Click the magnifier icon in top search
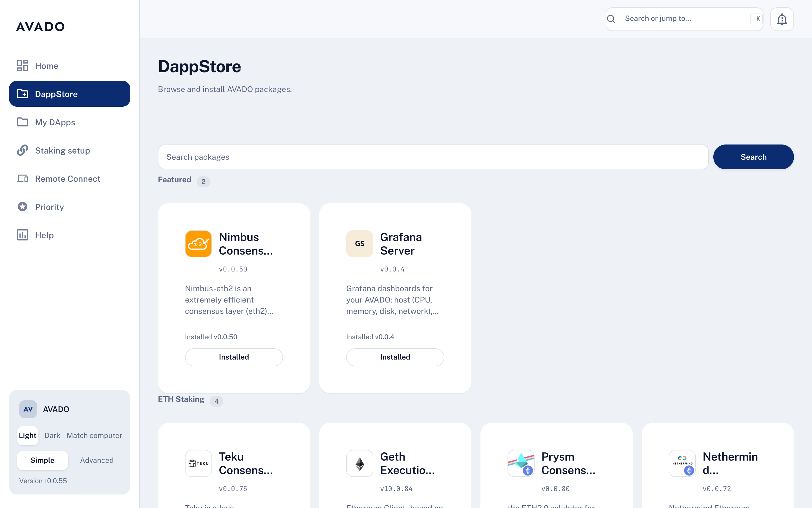 click(x=611, y=19)
